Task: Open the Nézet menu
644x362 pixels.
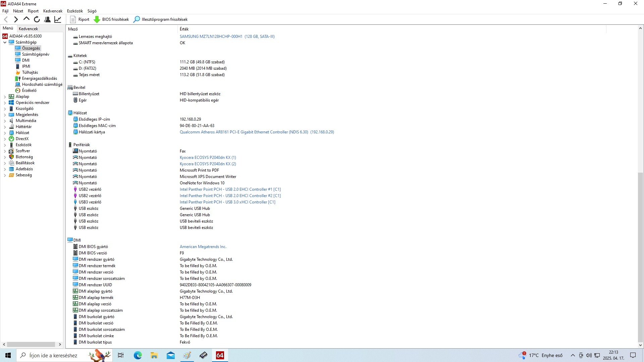Action: coord(18,11)
